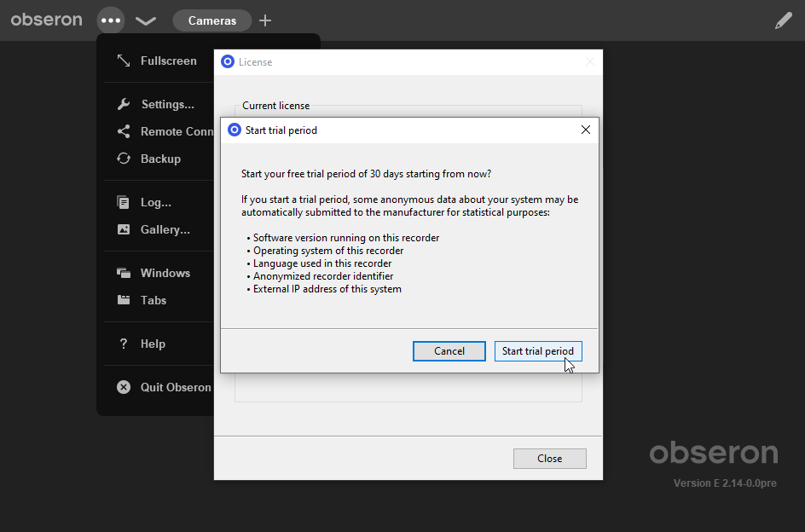
Task: Switch to the Cameras tab
Action: point(212,20)
